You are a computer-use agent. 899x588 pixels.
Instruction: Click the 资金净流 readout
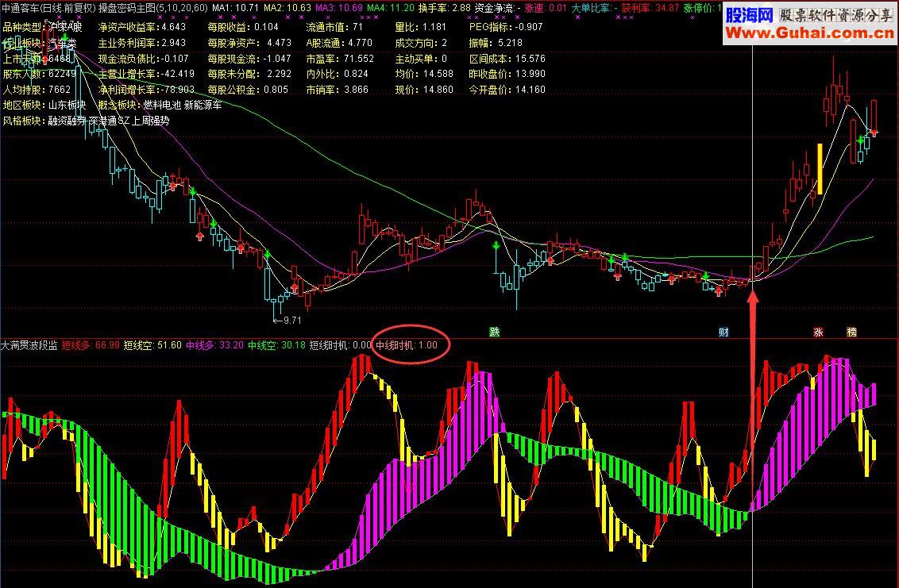(x=498, y=8)
